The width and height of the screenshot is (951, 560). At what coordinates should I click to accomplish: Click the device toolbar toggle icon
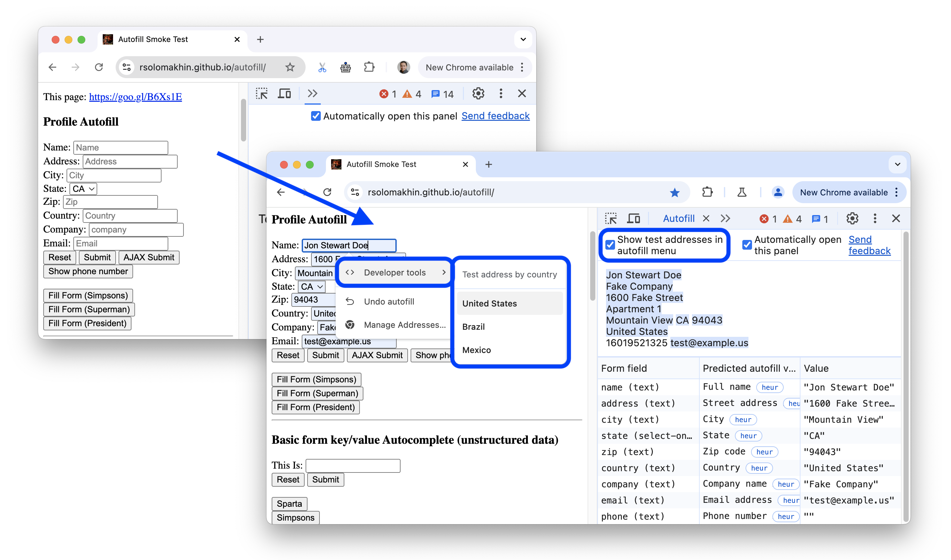[634, 219]
